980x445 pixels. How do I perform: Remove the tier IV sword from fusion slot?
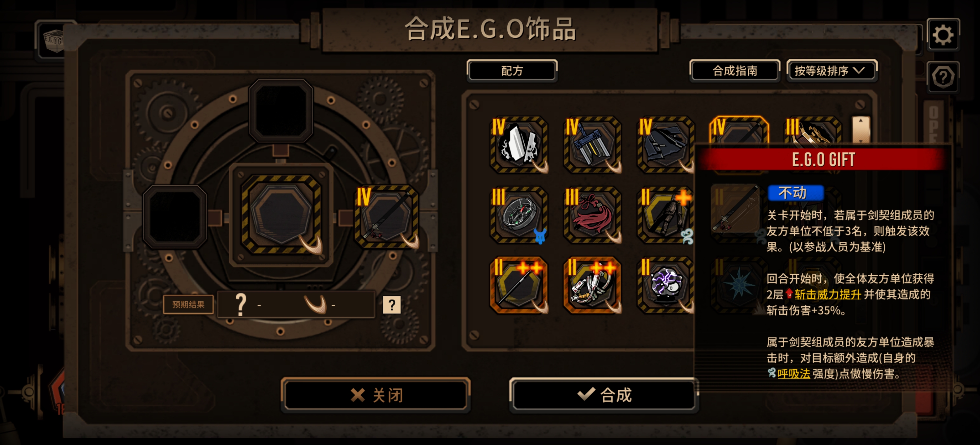point(387,217)
